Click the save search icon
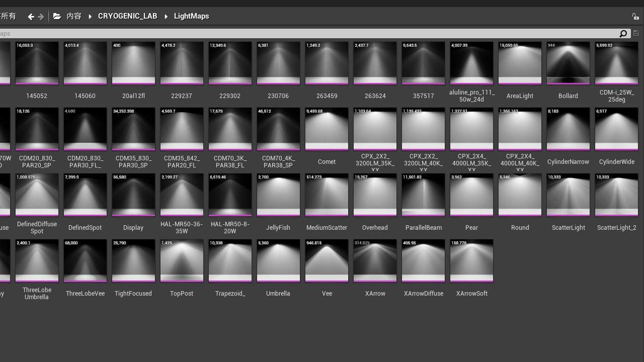 coord(636,34)
